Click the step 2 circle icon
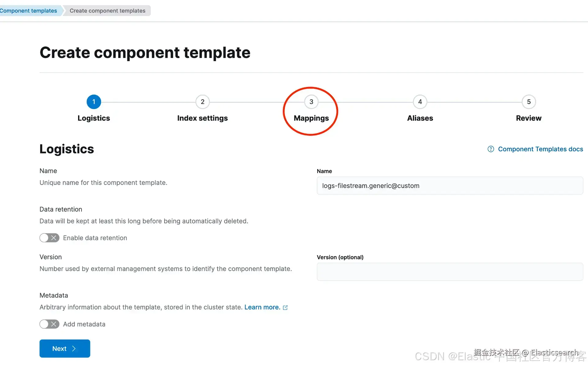This screenshot has height=366, width=588. click(202, 102)
